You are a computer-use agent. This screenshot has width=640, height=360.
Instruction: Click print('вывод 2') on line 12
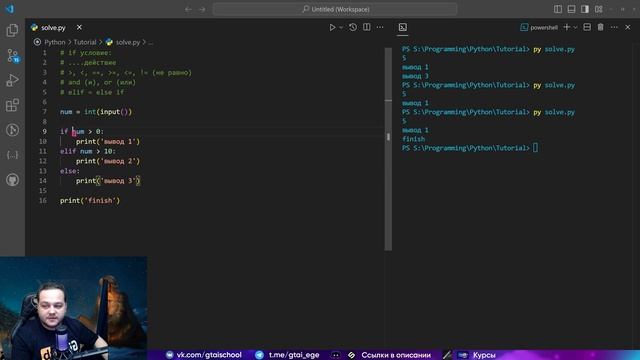tap(108, 161)
